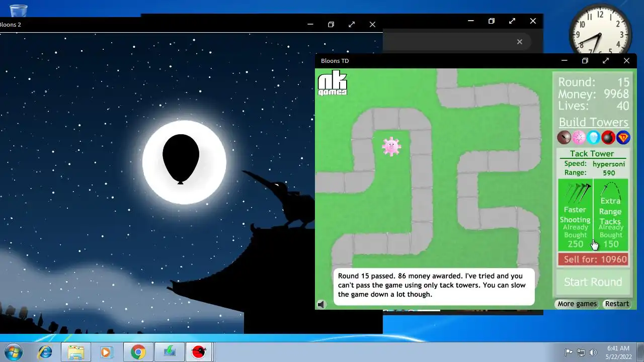The image size is (644, 362).
Task: Open Windows Media Player from the taskbar
Action: (107, 352)
